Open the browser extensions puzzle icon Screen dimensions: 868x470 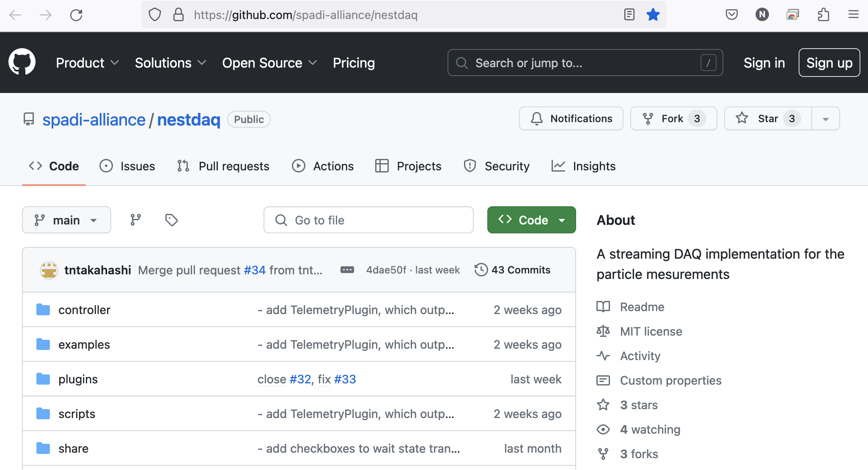tap(823, 15)
